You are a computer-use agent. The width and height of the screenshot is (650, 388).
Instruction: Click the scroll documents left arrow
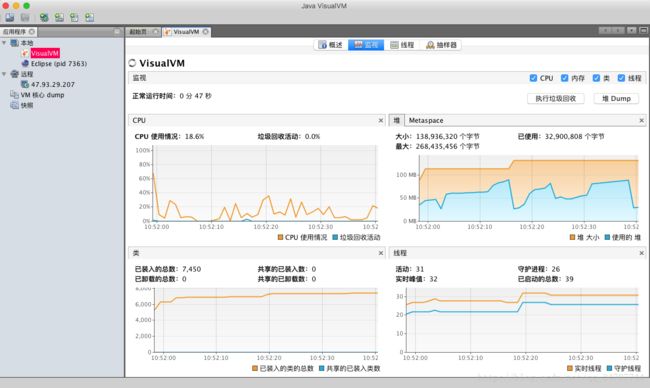(605, 30)
